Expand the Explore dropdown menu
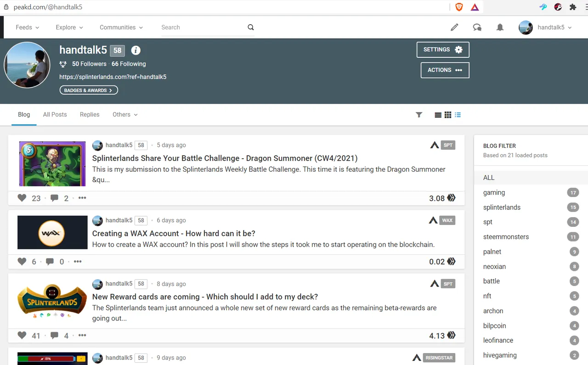The height and width of the screenshot is (365, 588). [69, 28]
